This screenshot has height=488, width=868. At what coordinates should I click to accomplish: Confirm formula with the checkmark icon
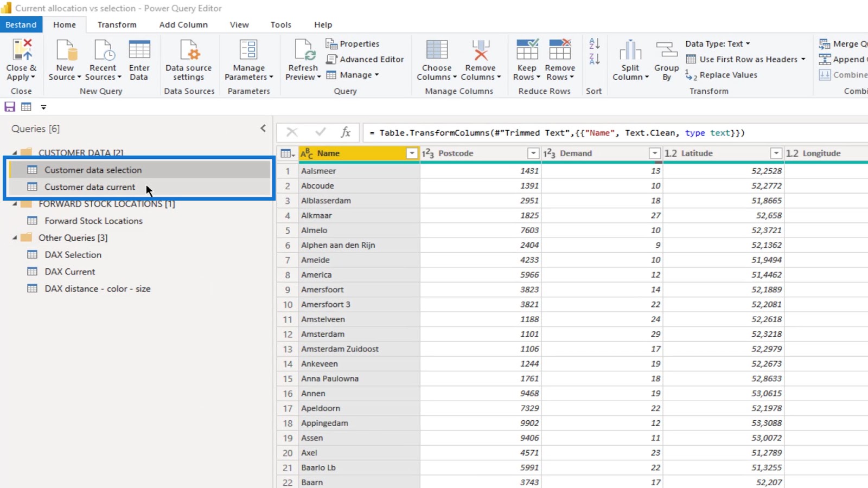click(x=320, y=132)
